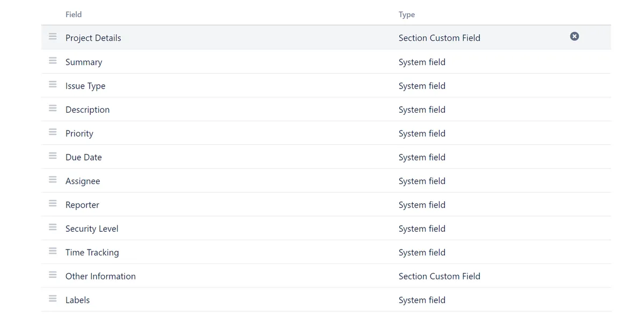Screen dimensions: 644x315
Task: Select the Other Information field name
Action: [100, 276]
